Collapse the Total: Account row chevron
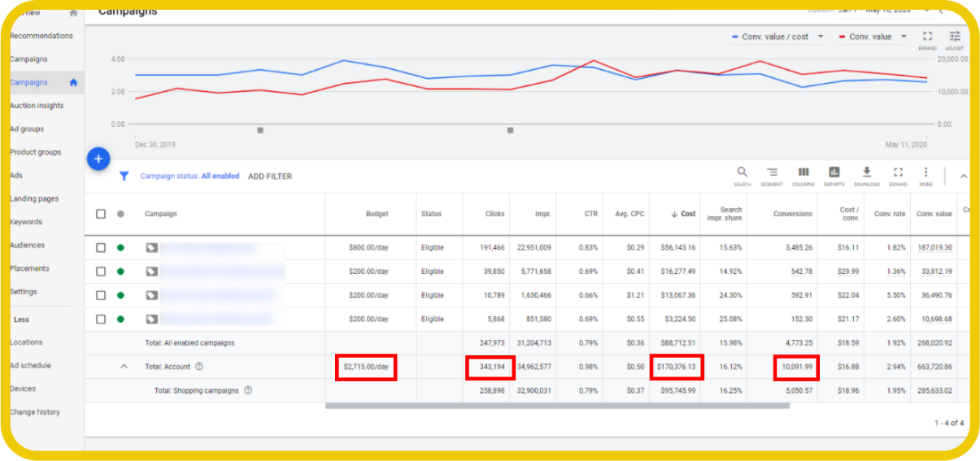This screenshot has width=980, height=461. (x=124, y=367)
